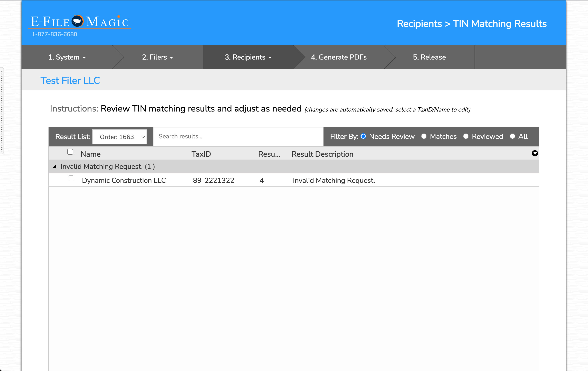
Task: Select the Dynamic Construction LLC name to edit
Action: [124, 180]
